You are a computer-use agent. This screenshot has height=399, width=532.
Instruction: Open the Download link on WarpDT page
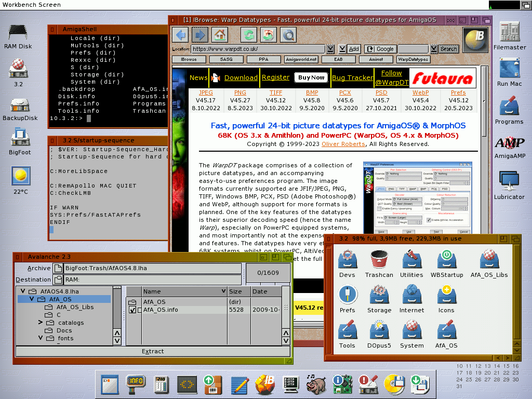pyautogui.click(x=241, y=78)
